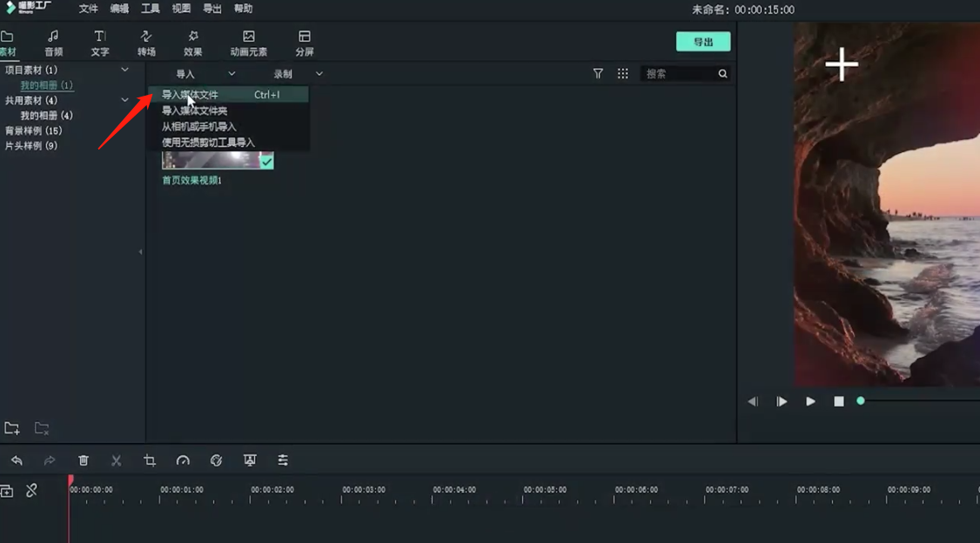Click the scissors split icon
This screenshot has height=543, width=980.
point(117,460)
